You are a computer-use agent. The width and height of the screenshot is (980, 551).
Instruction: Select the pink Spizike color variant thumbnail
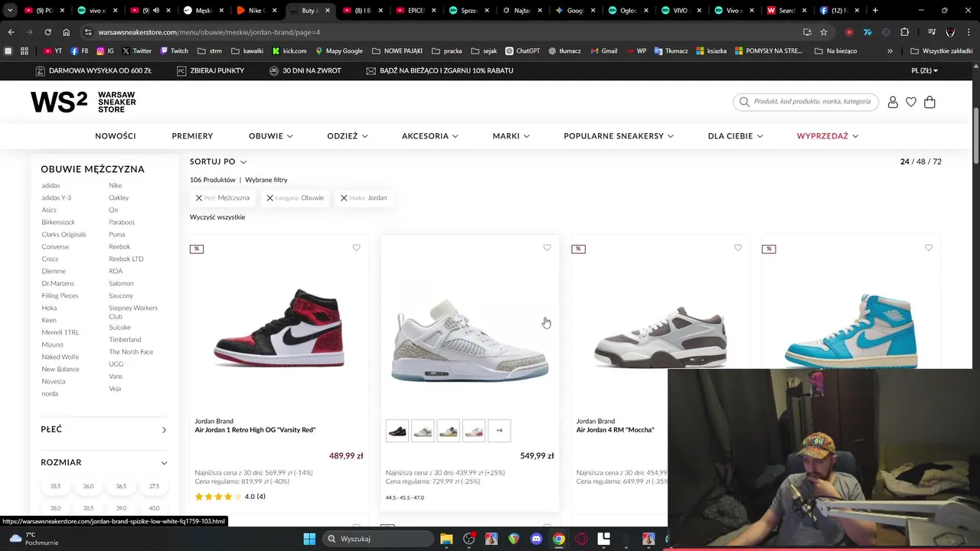(474, 431)
